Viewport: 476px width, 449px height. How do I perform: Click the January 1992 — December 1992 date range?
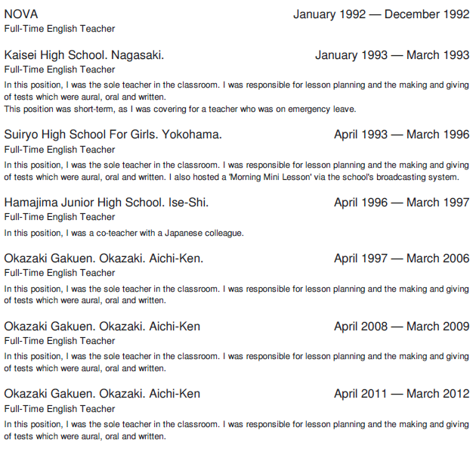(381, 14)
